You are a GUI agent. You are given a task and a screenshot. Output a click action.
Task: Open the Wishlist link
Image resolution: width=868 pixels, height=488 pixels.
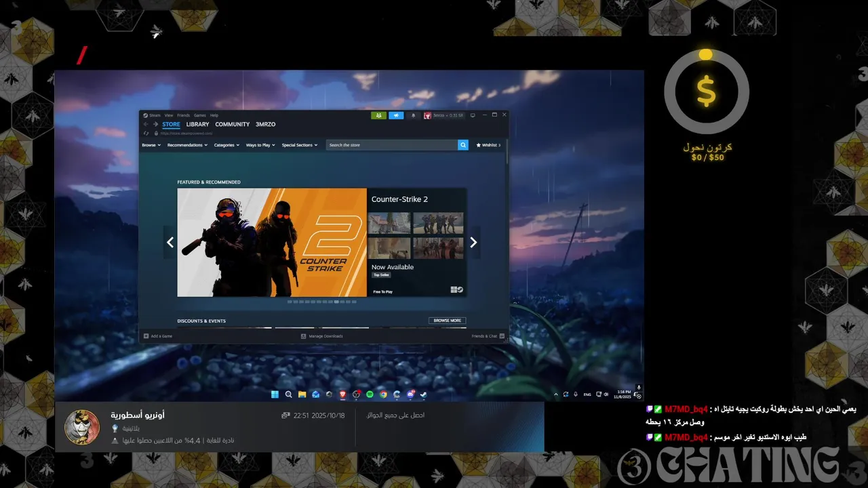tap(488, 145)
